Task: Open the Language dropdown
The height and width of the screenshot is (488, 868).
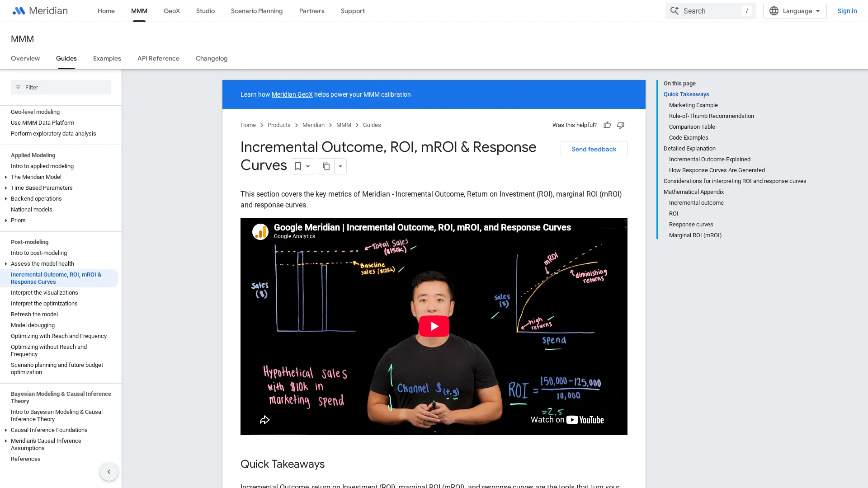Action: [795, 11]
